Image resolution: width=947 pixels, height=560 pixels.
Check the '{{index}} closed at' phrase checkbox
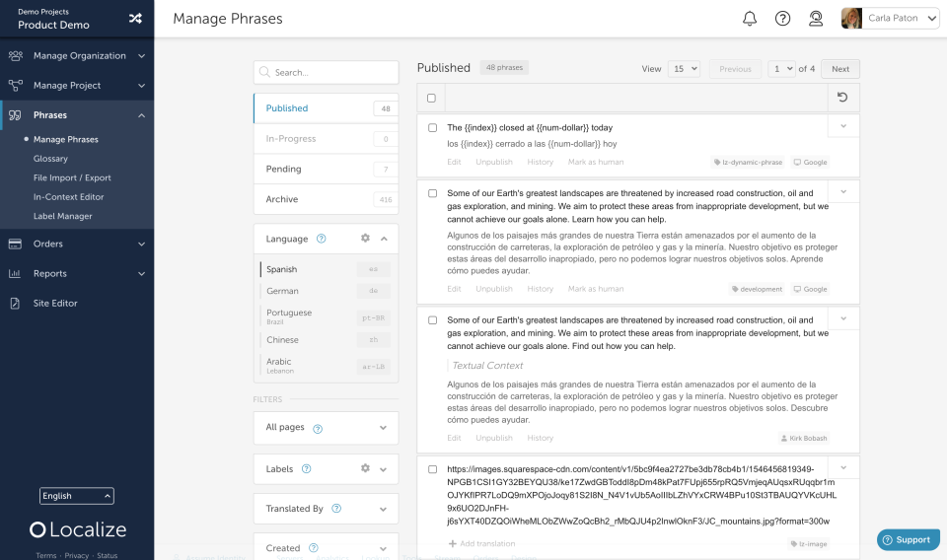point(432,127)
